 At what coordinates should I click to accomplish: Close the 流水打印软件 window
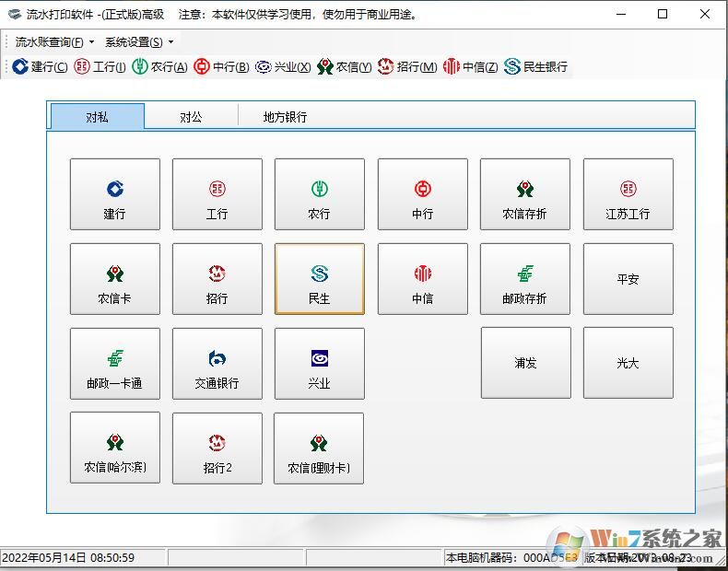704,15
